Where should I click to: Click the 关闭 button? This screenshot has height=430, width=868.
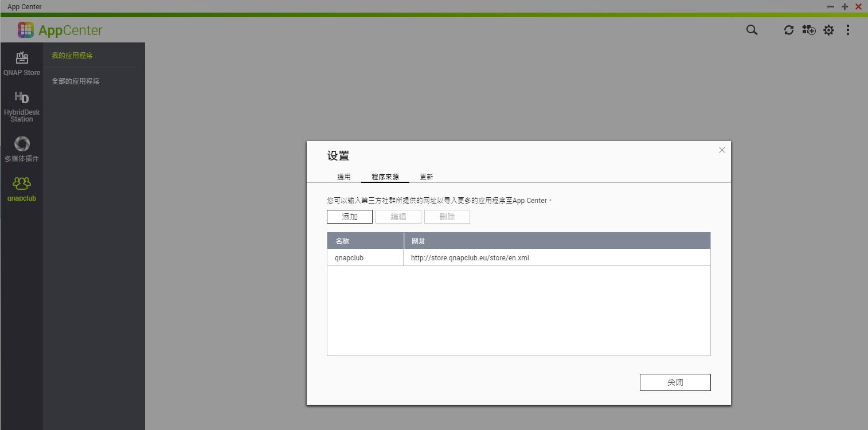[675, 382]
